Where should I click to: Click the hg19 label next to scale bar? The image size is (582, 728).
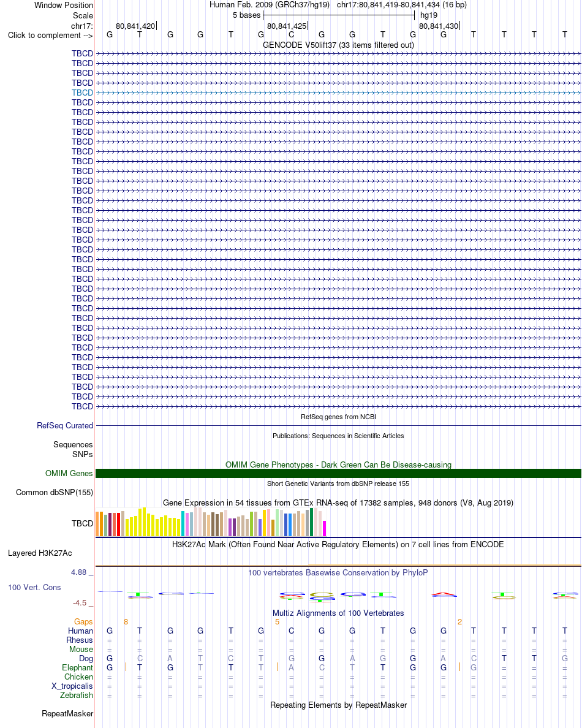click(x=428, y=15)
